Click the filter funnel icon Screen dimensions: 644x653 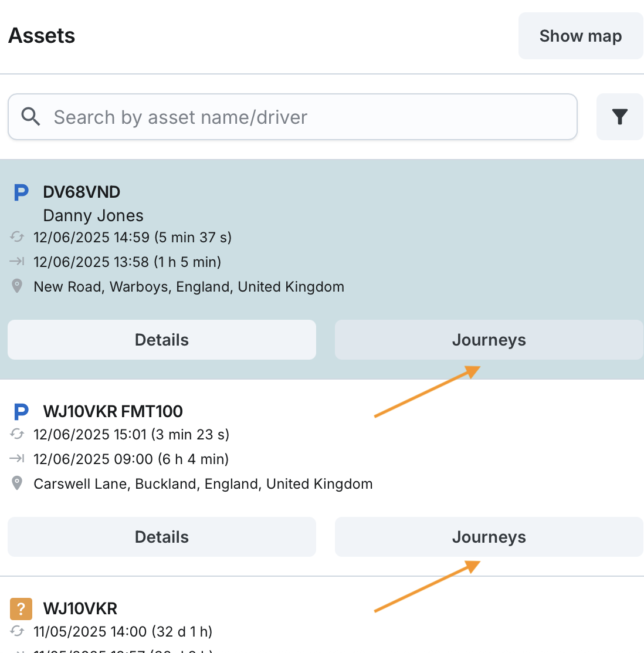click(x=619, y=117)
